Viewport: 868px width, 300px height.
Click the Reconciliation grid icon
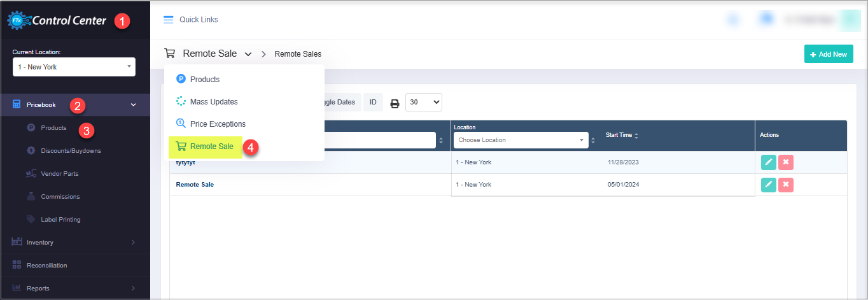(x=17, y=265)
